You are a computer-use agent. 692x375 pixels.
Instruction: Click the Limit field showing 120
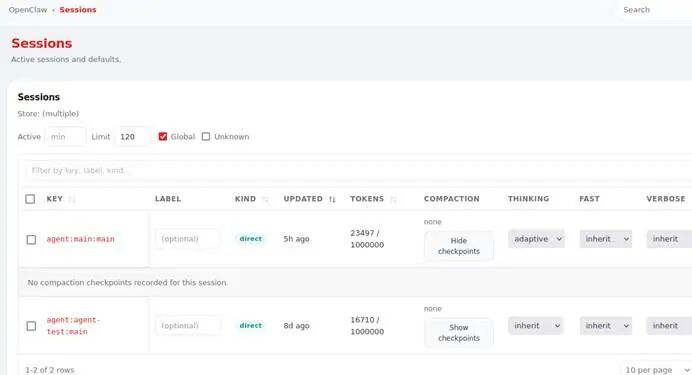[x=132, y=137]
